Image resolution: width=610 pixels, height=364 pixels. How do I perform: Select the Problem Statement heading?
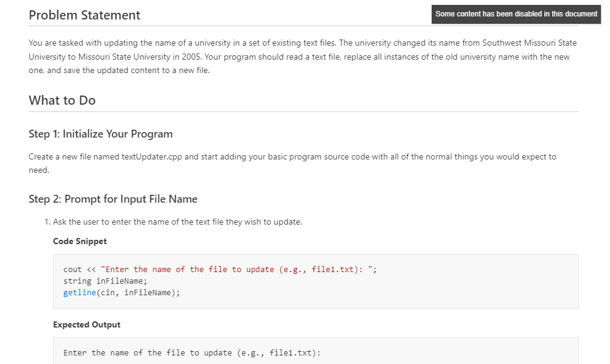point(83,15)
